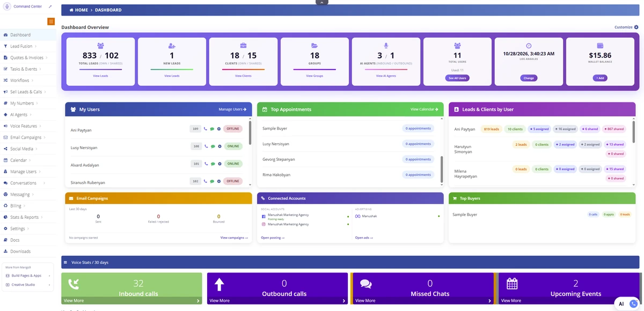Click the wallet icon above the balance

pos(600,46)
